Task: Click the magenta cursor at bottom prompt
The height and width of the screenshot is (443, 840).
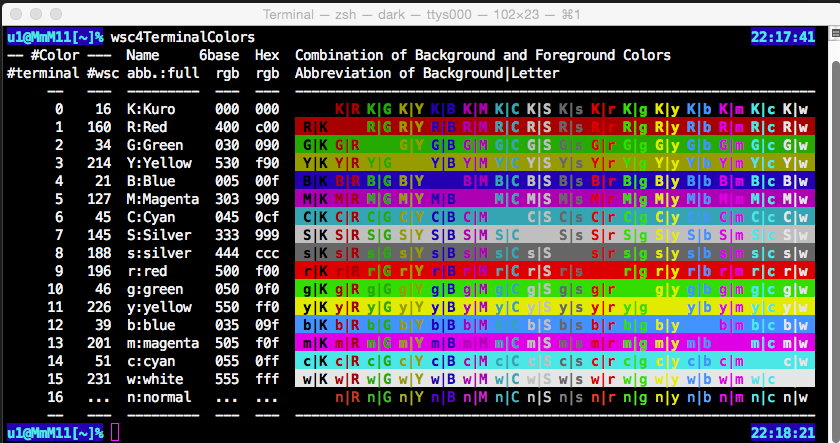Action: click(116, 432)
